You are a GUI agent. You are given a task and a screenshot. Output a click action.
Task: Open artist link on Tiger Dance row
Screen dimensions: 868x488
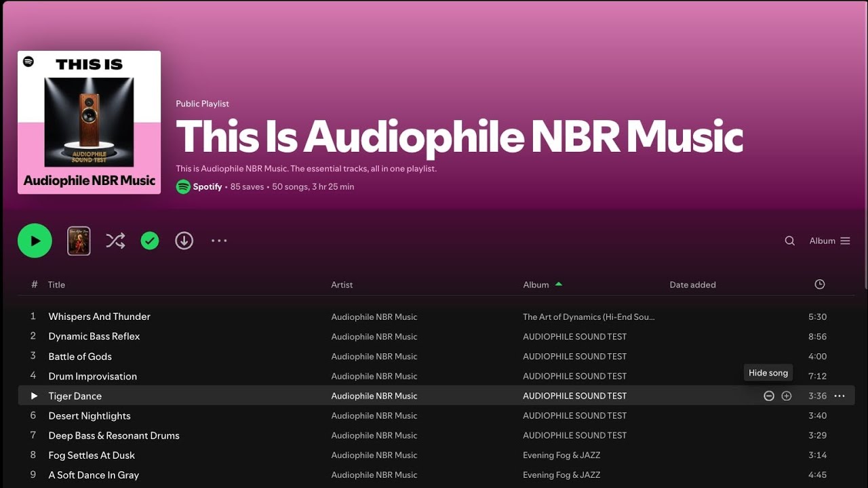374,396
